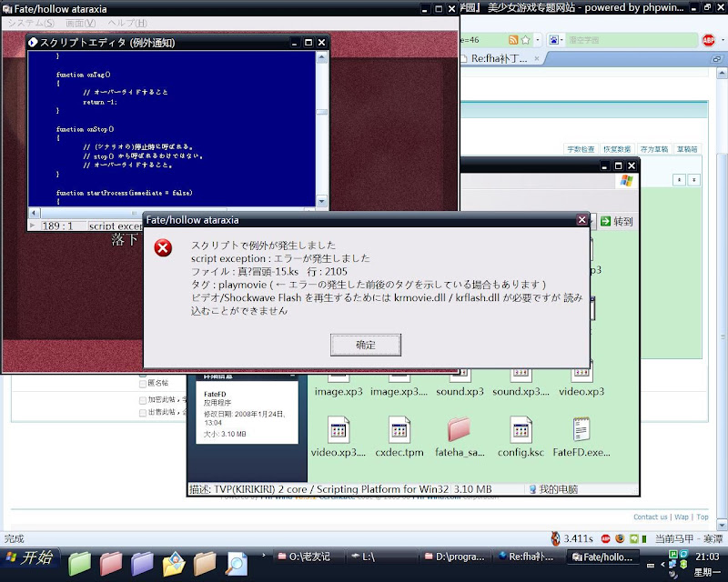This screenshot has height=582, width=728.
Task: Open purple folder quick launch icon
Action: point(142,563)
